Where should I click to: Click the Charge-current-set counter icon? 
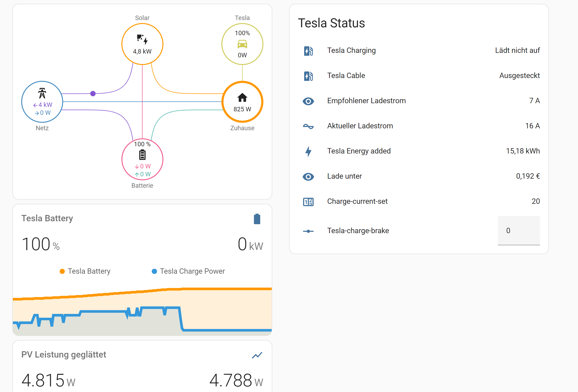pyautogui.click(x=308, y=202)
